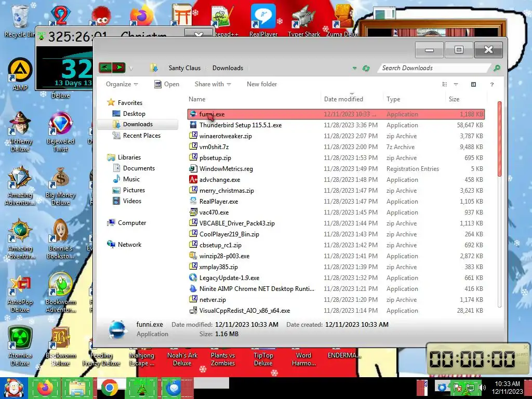Select VBCABLE_Driver_Pack43.zip in the list
This screenshot has height=399, width=532.
click(237, 223)
